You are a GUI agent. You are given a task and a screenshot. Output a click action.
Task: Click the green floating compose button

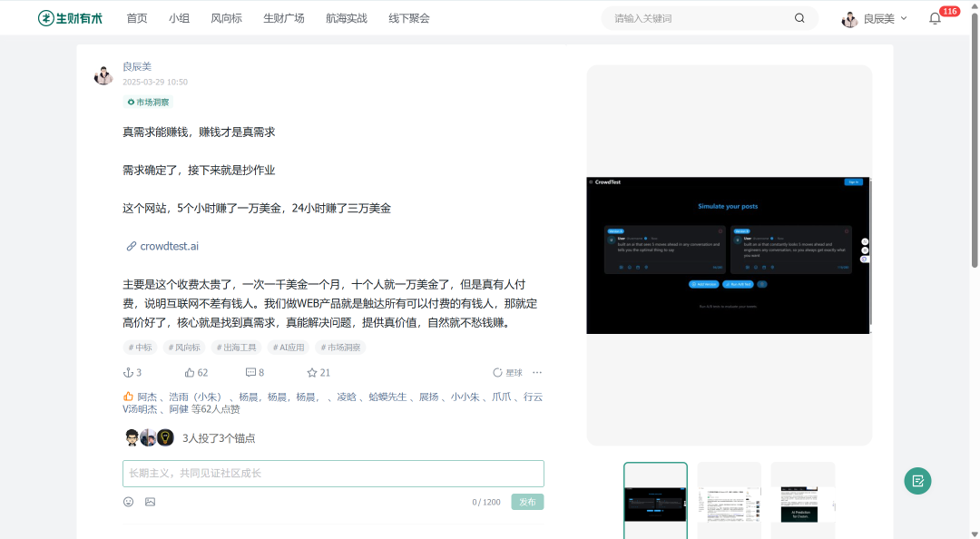tap(917, 481)
